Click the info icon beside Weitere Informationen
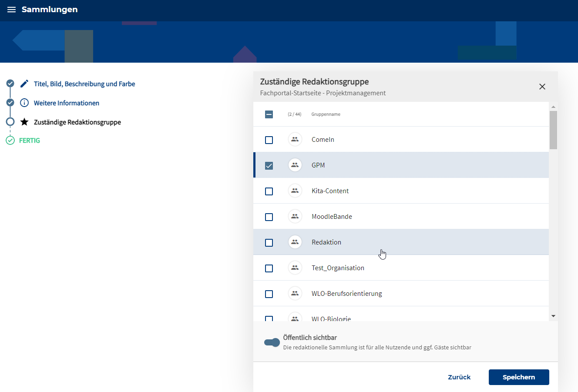The height and width of the screenshot is (392, 578). (24, 103)
